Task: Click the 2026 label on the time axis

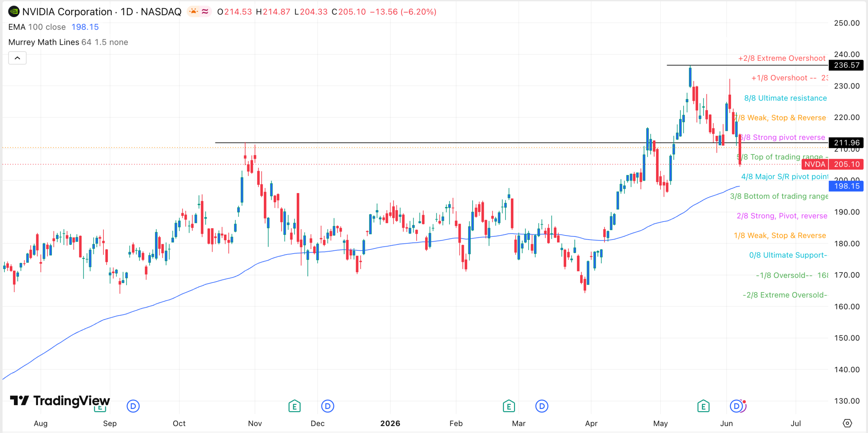Action: 390,423
